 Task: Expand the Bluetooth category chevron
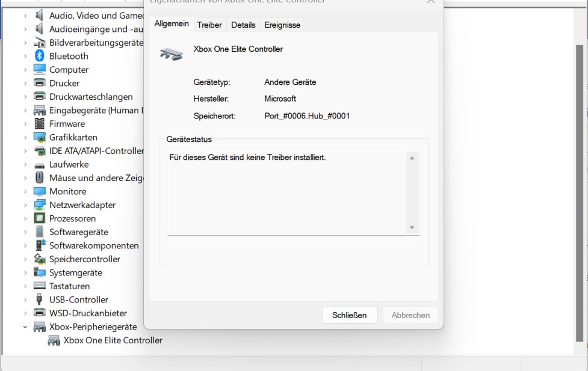[25, 56]
